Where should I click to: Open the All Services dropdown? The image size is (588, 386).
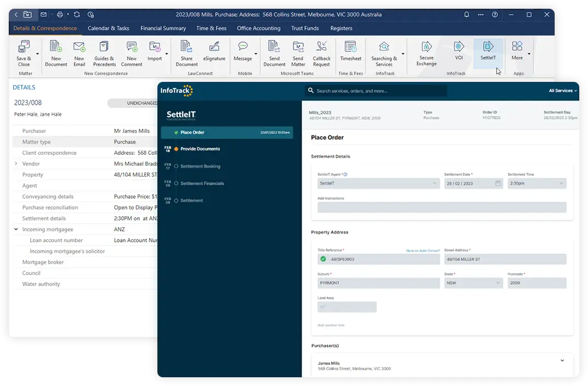click(x=563, y=91)
